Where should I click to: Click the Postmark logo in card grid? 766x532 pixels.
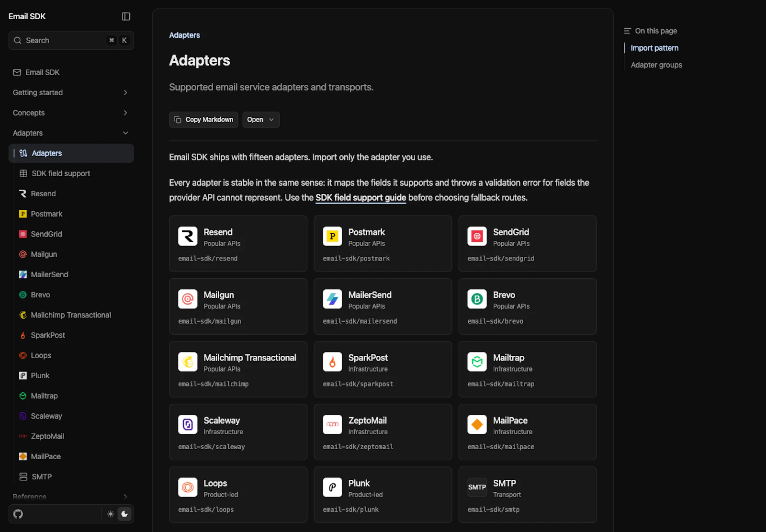[x=332, y=236]
